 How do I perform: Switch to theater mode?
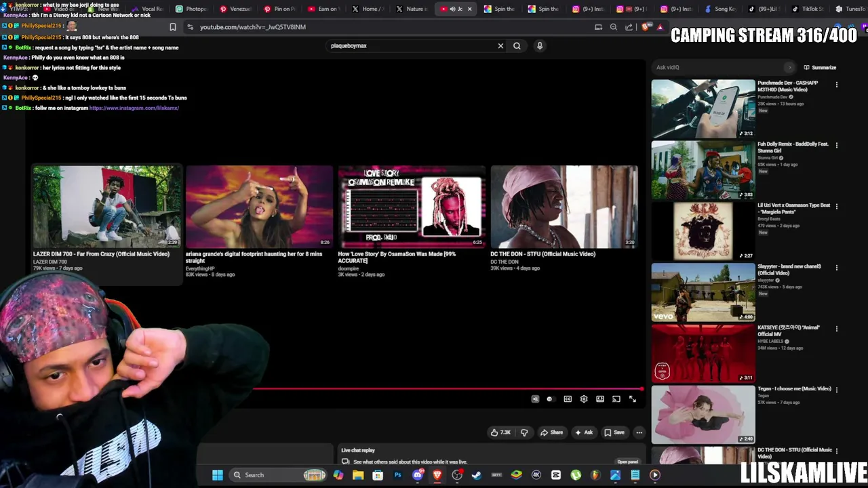[600, 399]
